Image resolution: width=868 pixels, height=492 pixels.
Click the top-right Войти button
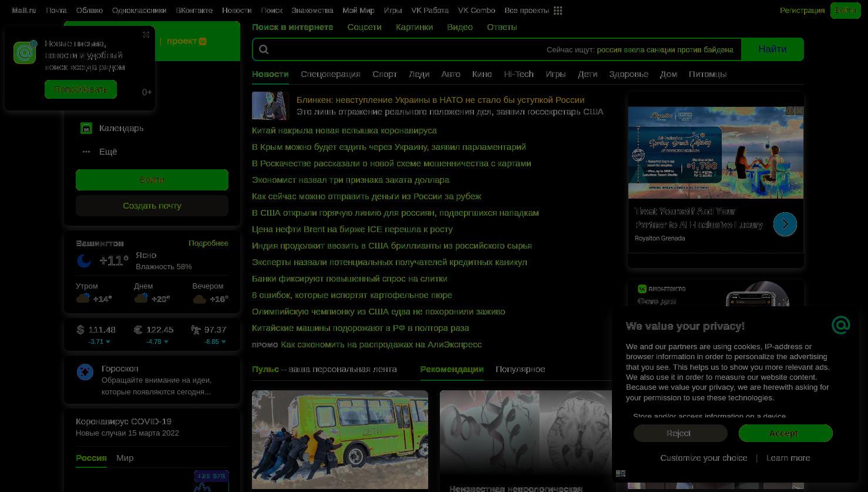point(845,11)
